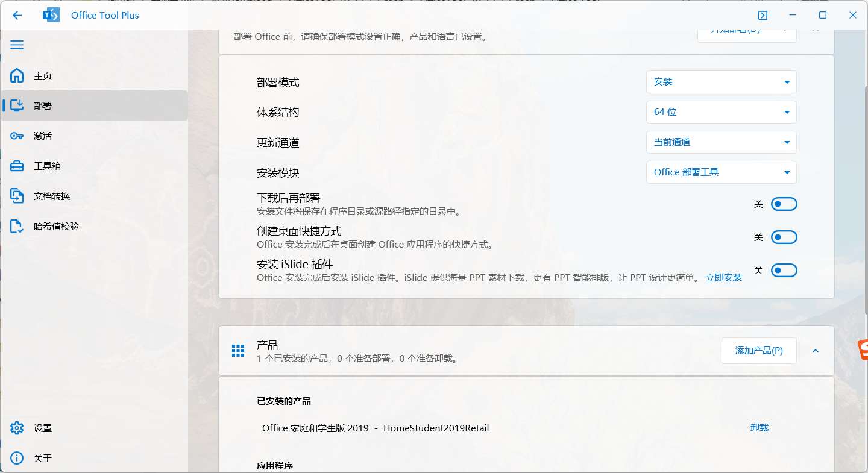Image resolution: width=868 pixels, height=473 pixels.
Task: Open the 工具箱 page
Action: (94, 166)
